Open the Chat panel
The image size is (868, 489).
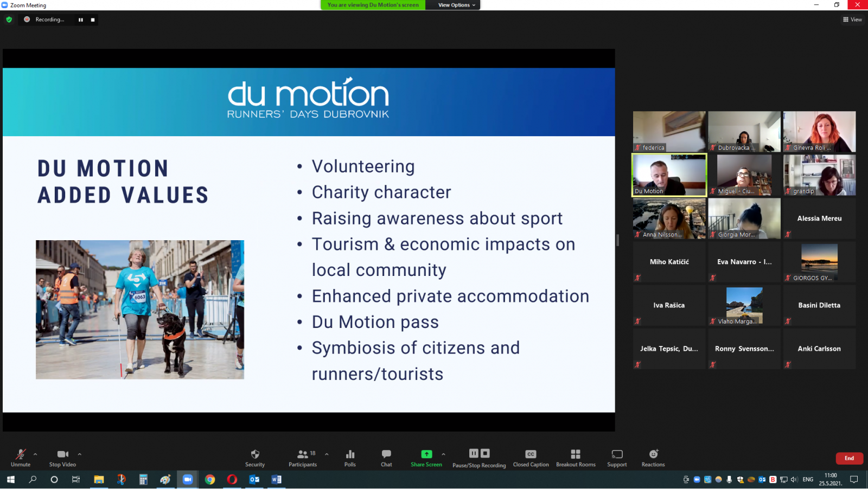point(386,458)
